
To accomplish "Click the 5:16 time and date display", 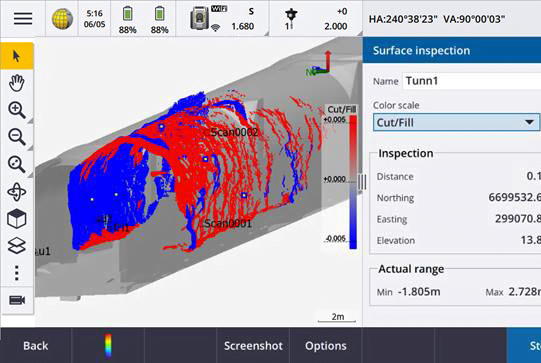I will click(x=95, y=19).
